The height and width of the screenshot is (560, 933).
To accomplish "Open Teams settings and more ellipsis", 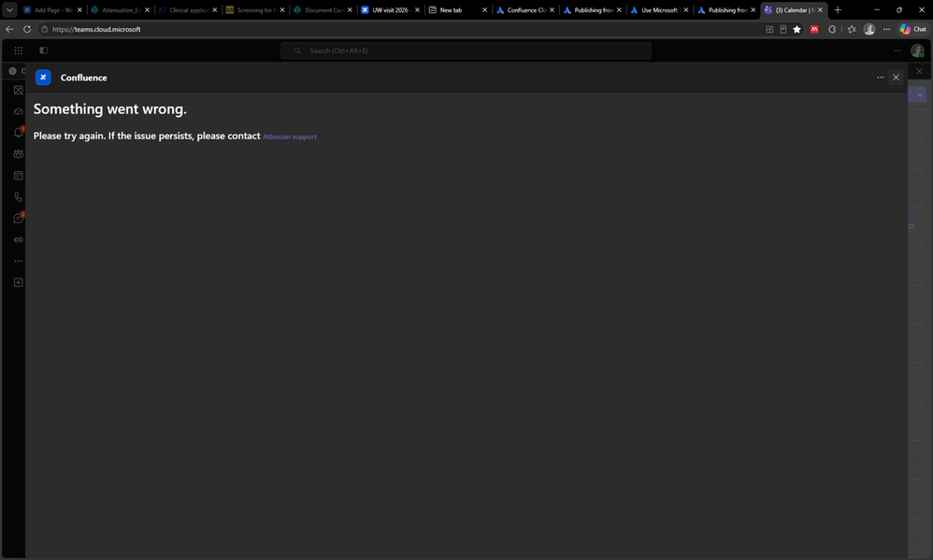I will click(897, 50).
